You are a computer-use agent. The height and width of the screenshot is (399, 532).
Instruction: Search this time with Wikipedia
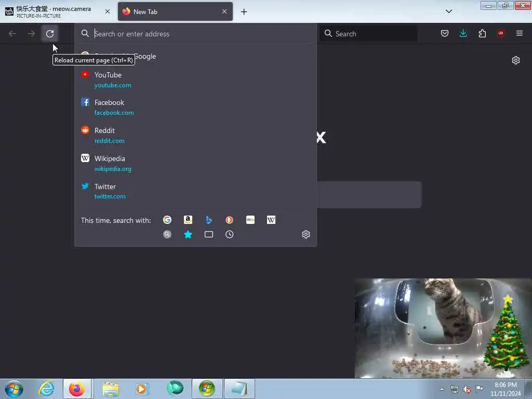[x=271, y=220]
